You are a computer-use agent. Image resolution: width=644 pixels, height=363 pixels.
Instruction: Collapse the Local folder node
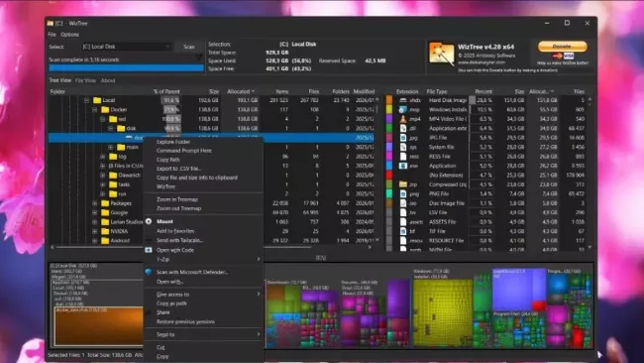86,100
